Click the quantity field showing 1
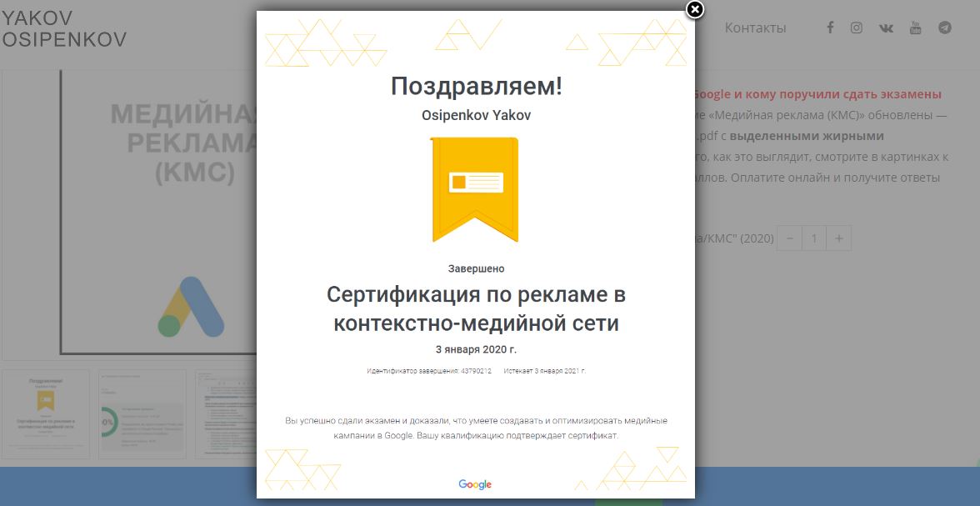This screenshot has width=980, height=506. (x=812, y=238)
